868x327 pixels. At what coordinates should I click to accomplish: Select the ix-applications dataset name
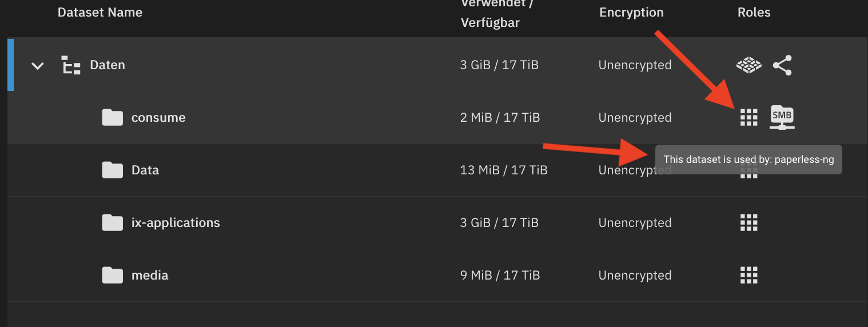[x=176, y=223]
